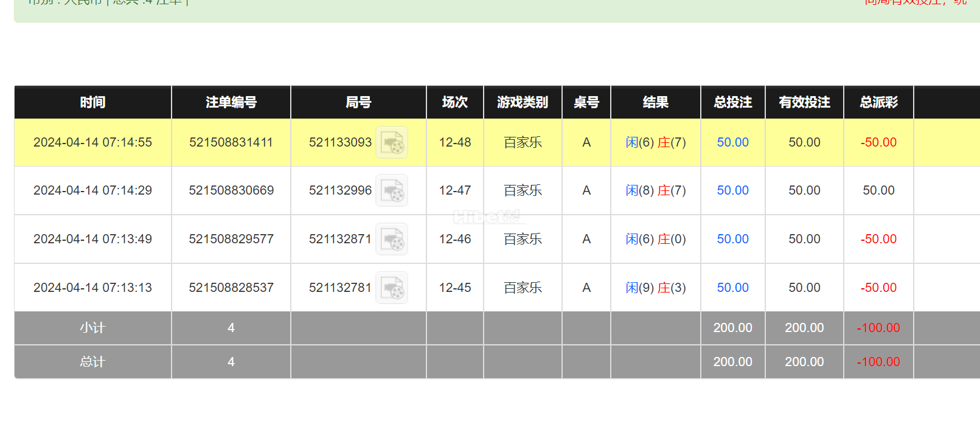Click the result 闲(6) 庄(7) in highlighted row
The height and width of the screenshot is (433, 980).
pos(656,142)
